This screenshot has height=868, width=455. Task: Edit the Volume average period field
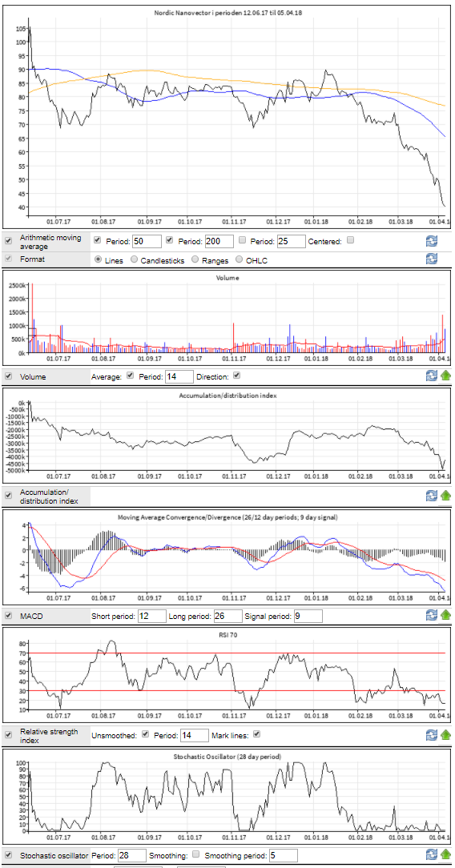click(x=179, y=376)
